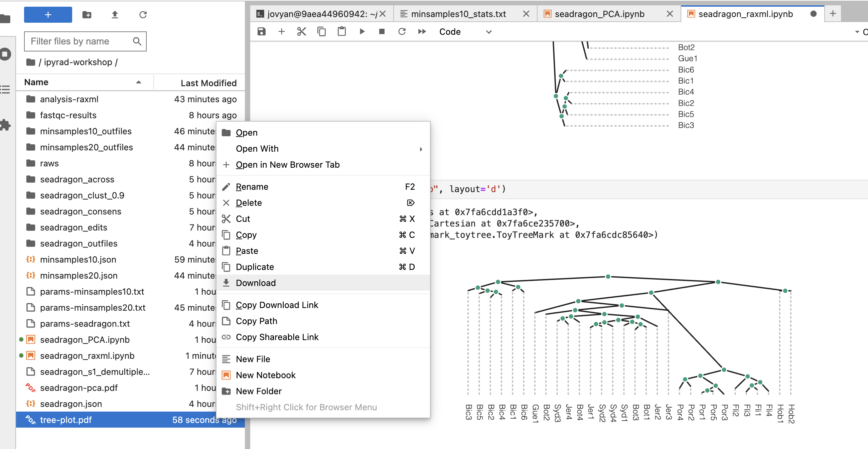Insert a cell below with plus icon
The image size is (868, 449).
click(282, 32)
